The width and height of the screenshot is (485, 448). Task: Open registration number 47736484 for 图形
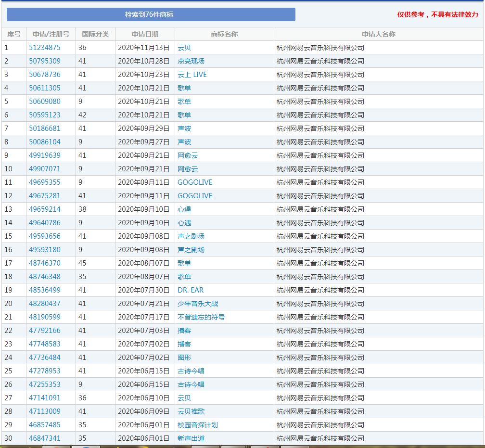click(x=45, y=358)
